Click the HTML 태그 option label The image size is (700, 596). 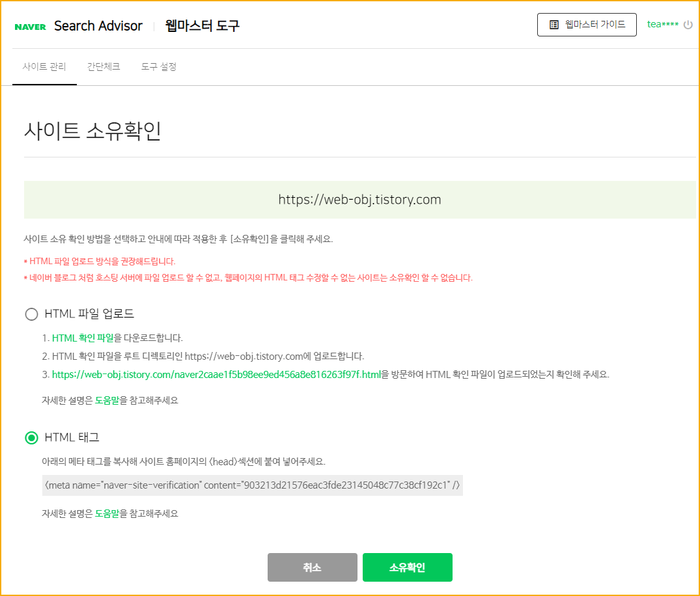coord(72,438)
